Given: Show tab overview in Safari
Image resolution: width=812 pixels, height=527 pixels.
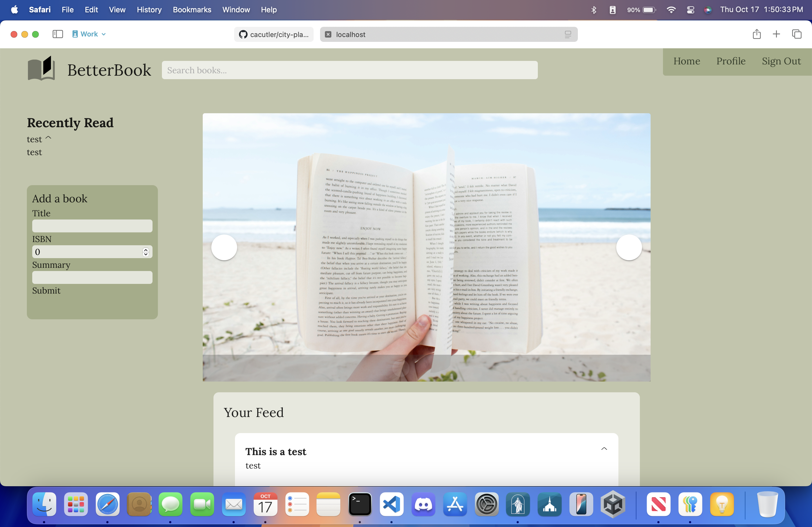Looking at the screenshot, I should (797, 34).
